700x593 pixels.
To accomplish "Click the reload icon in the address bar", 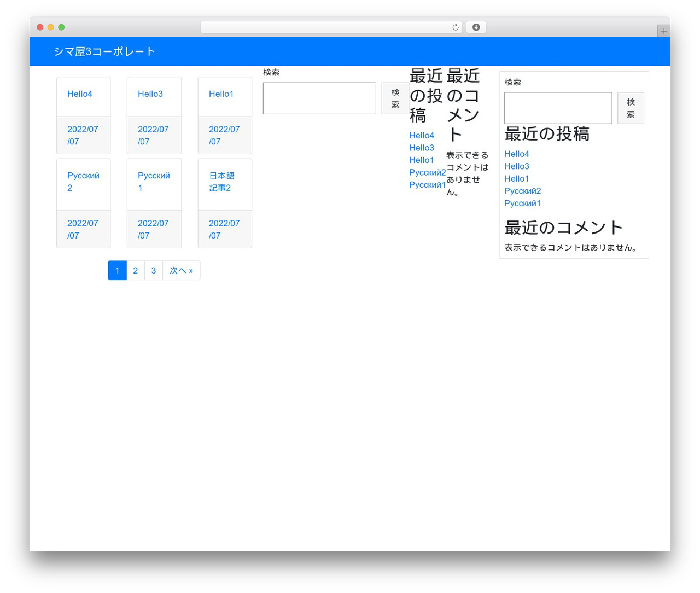I will coord(455,27).
